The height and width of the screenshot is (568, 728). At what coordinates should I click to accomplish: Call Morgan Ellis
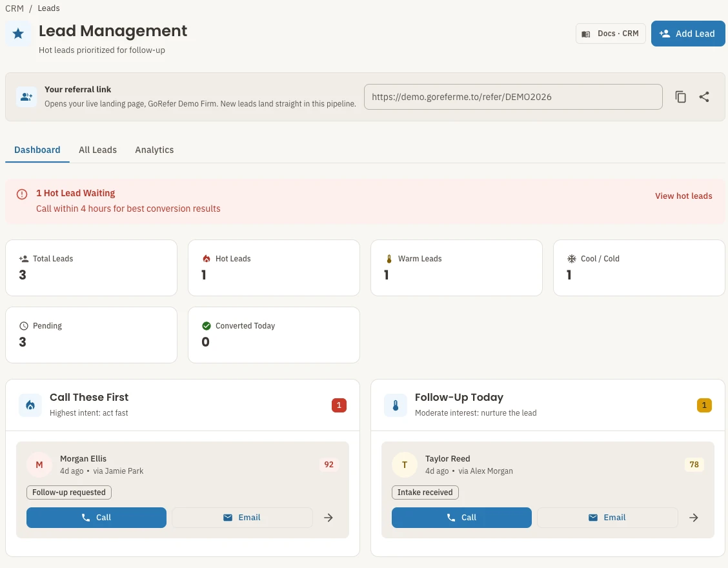click(96, 518)
